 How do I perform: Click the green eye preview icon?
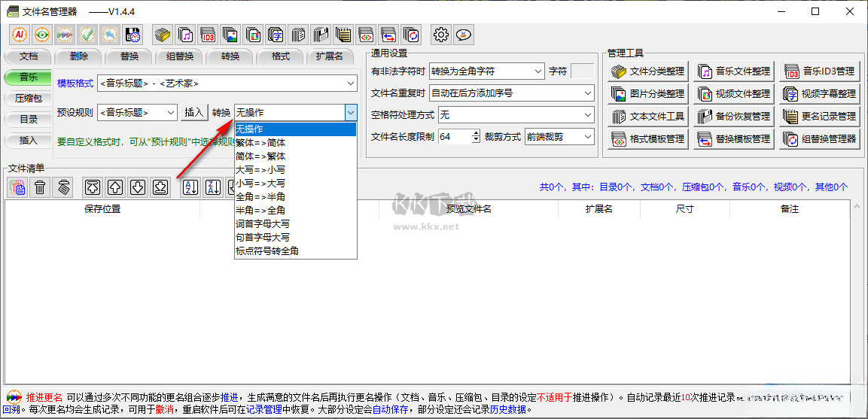(x=42, y=35)
